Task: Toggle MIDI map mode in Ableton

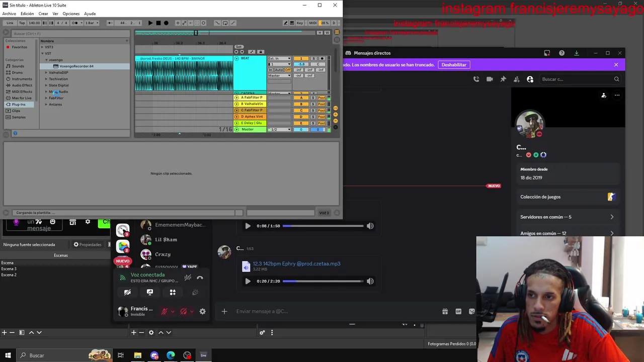Action: coord(312,23)
